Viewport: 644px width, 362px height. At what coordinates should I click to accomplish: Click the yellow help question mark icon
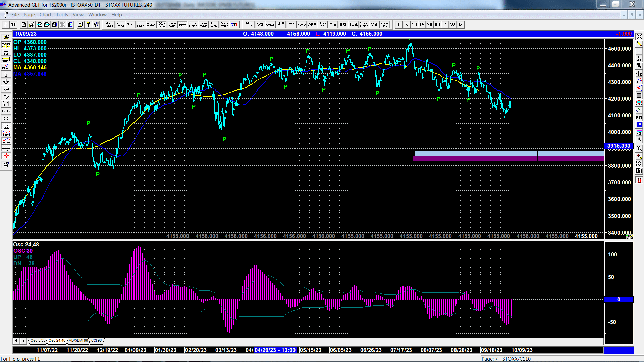[x=88, y=25]
